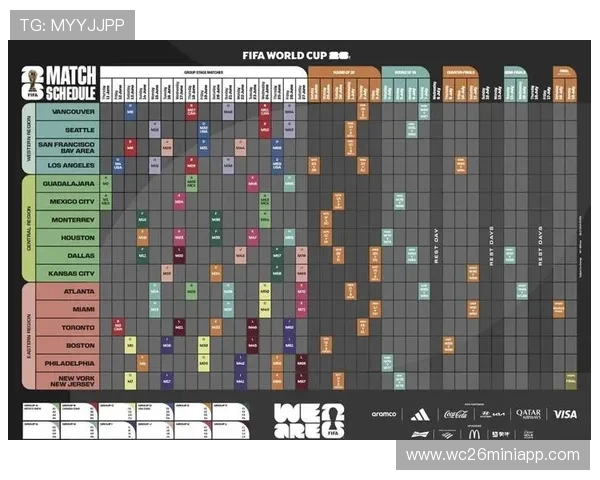The height and width of the screenshot is (480, 600).
Task: Click the Central Region side label
Action: (x=28, y=228)
